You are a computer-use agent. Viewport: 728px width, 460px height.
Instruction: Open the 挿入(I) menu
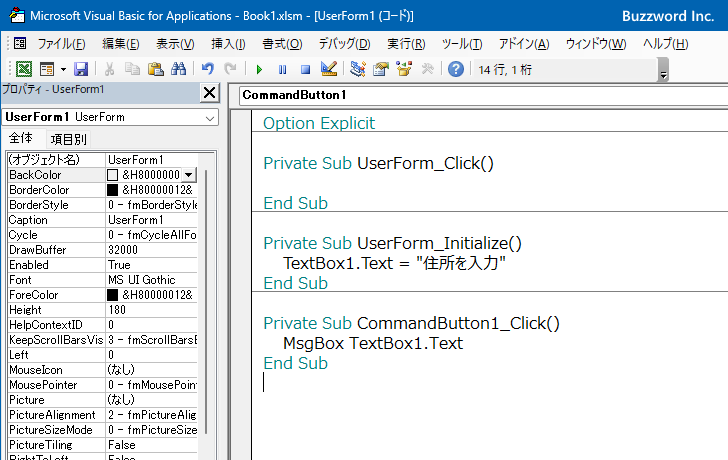pos(228,44)
